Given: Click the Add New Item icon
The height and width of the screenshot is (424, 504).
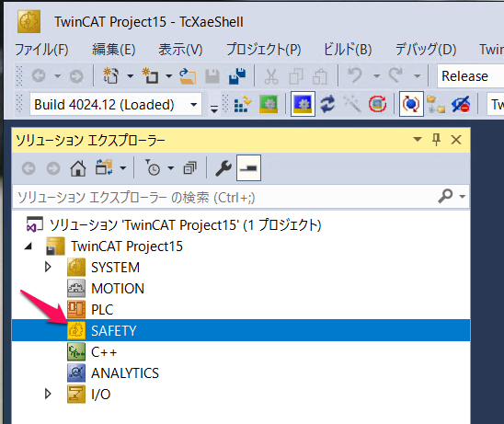Looking at the screenshot, I should point(150,75).
